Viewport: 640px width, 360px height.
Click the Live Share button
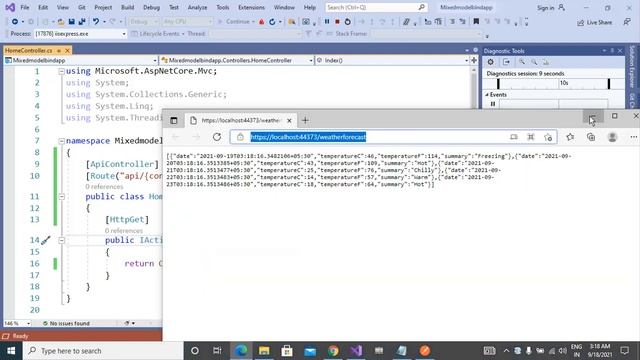point(594,22)
